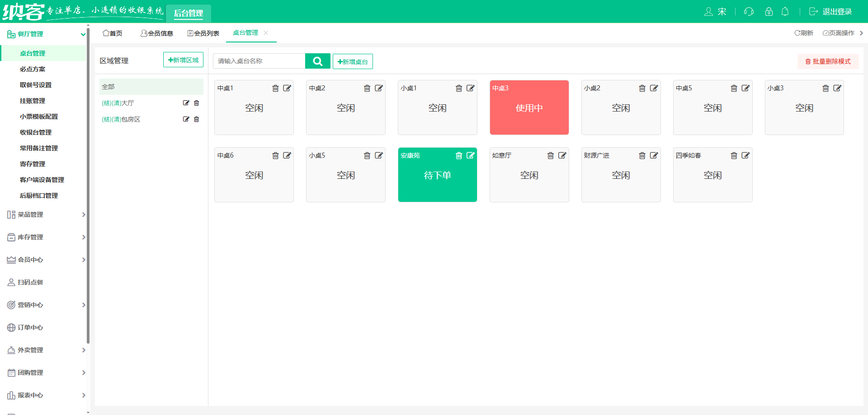The width and height of the screenshot is (868, 415).
Task: Open 订单中心 in sidebar
Action: [30, 327]
